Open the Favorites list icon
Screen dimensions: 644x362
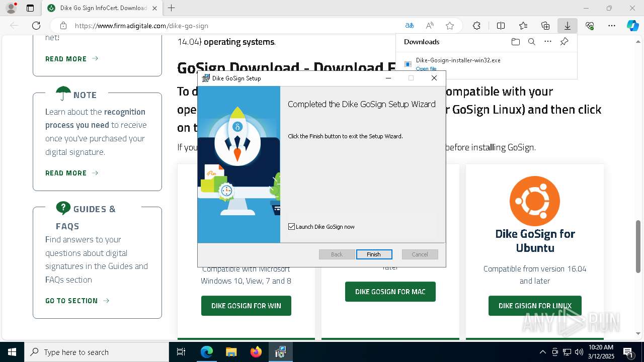(x=523, y=26)
